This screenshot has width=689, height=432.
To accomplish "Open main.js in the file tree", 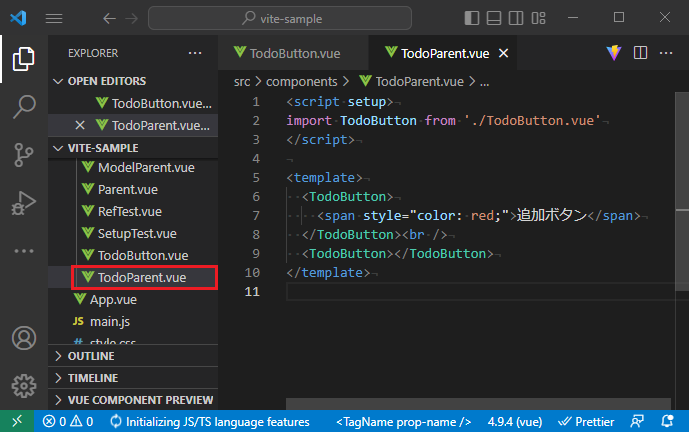I will pyautogui.click(x=133, y=321).
